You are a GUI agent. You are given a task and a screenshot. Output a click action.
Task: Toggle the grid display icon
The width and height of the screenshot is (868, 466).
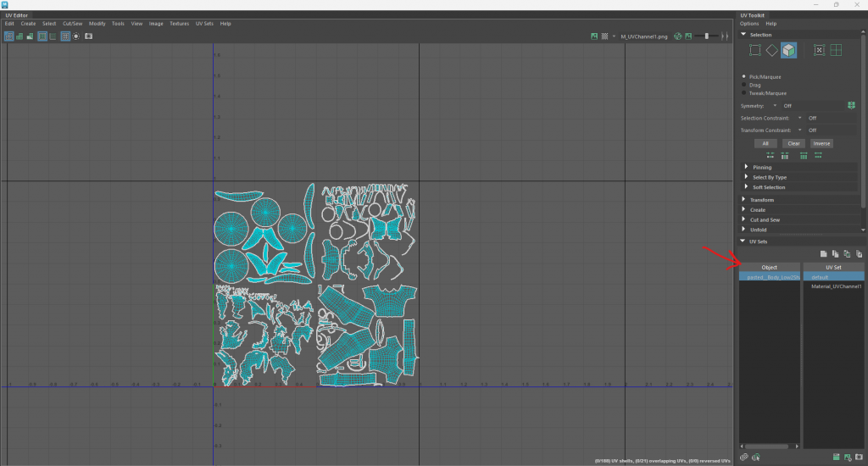click(65, 36)
